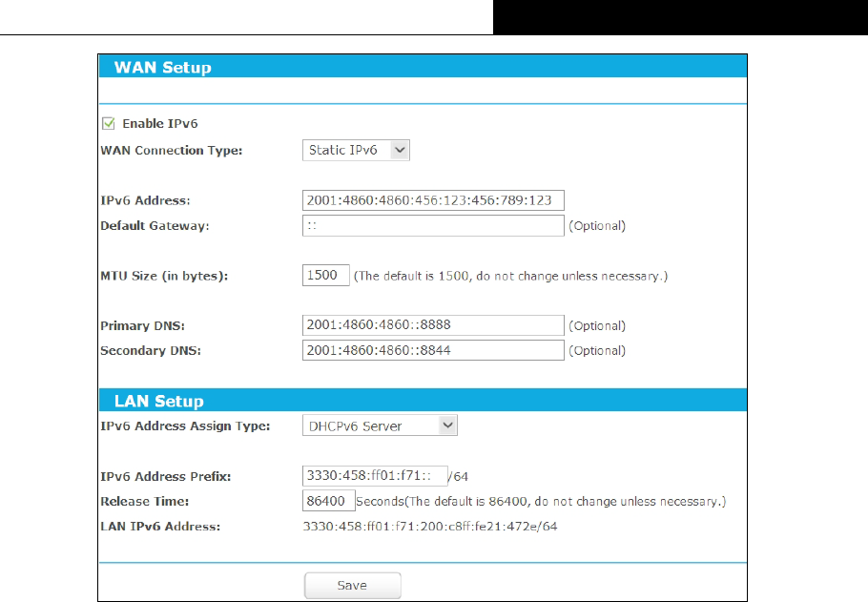This screenshot has width=868, height=602.
Task: Click the Enable IPv6 label text
Action: click(160, 123)
